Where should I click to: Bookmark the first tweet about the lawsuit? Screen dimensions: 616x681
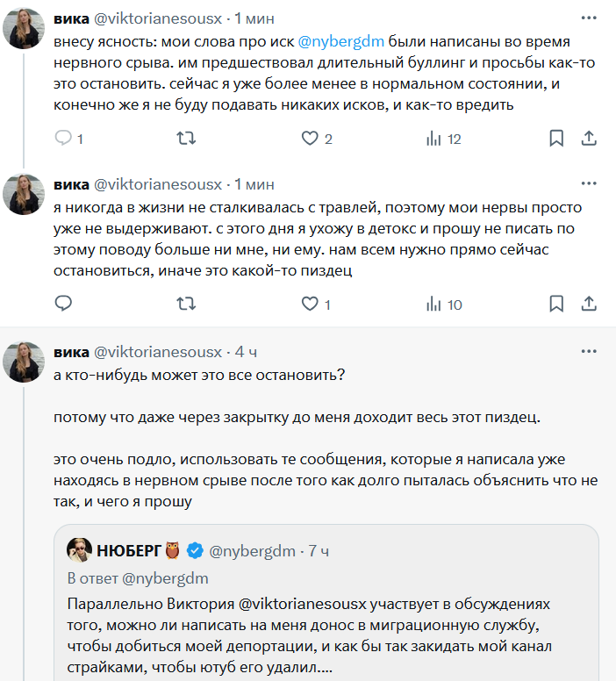556,139
